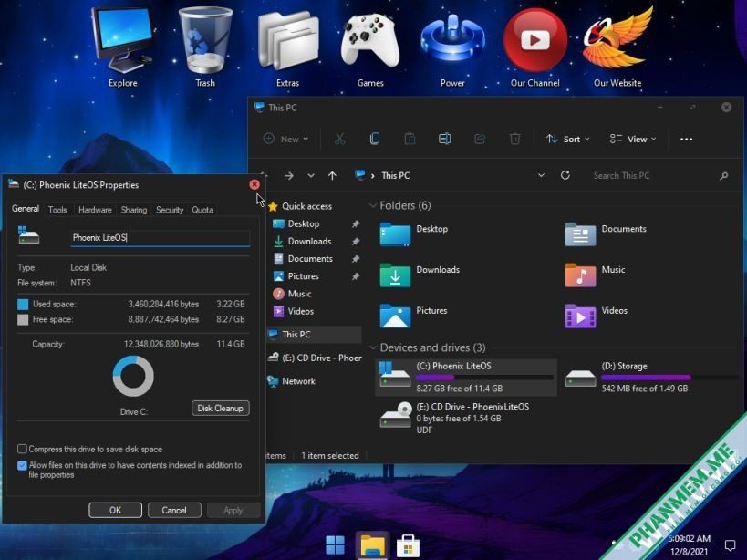Click the (C:) Phoenix LiteOS drive usage bar
747x560 pixels.
coord(484,378)
